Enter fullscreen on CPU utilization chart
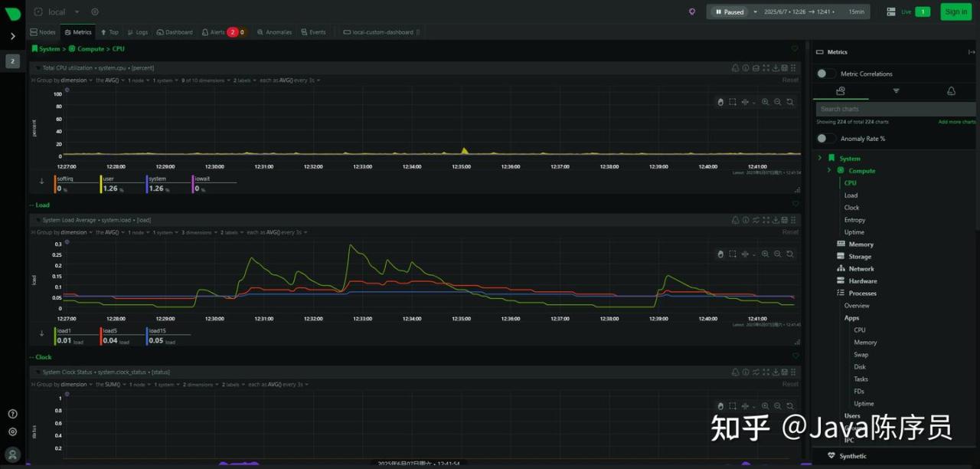This screenshot has height=469, width=980. click(x=765, y=68)
